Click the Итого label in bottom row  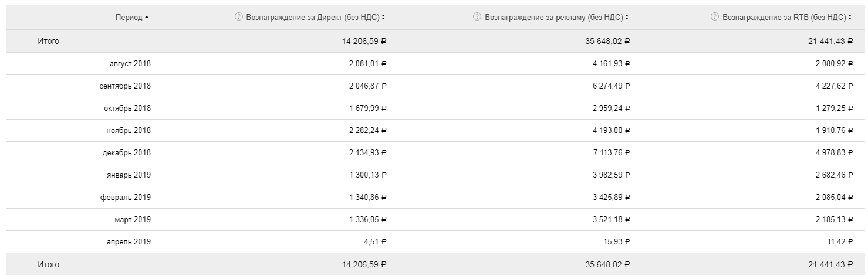(48, 264)
